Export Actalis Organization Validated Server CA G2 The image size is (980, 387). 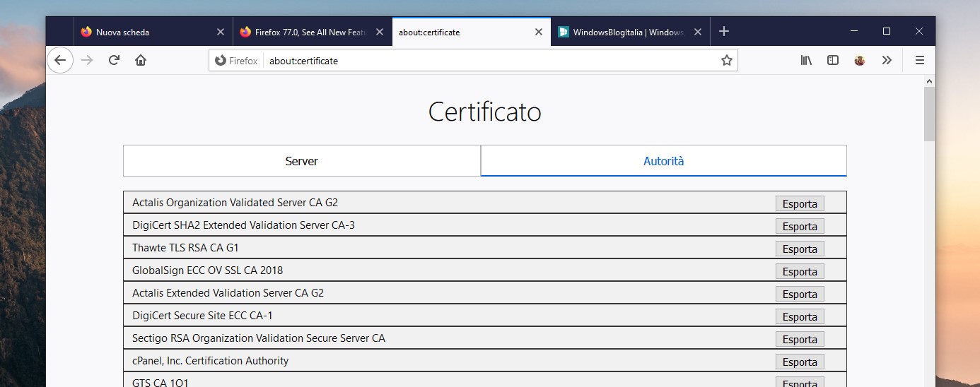[800, 203]
